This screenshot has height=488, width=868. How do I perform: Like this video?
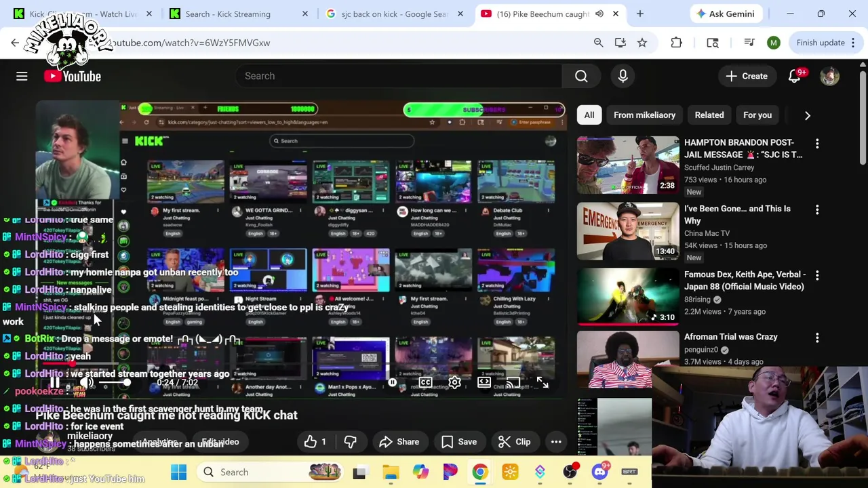click(315, 442)
